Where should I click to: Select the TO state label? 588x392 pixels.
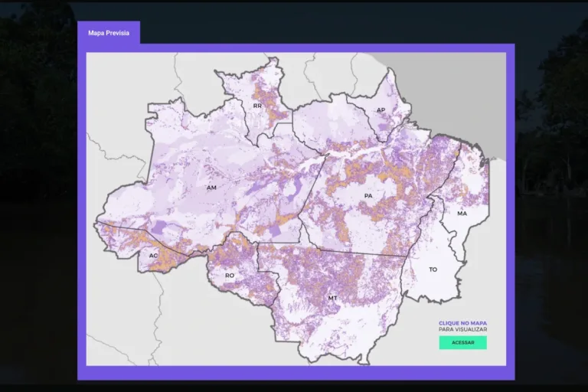pos(433,269)
